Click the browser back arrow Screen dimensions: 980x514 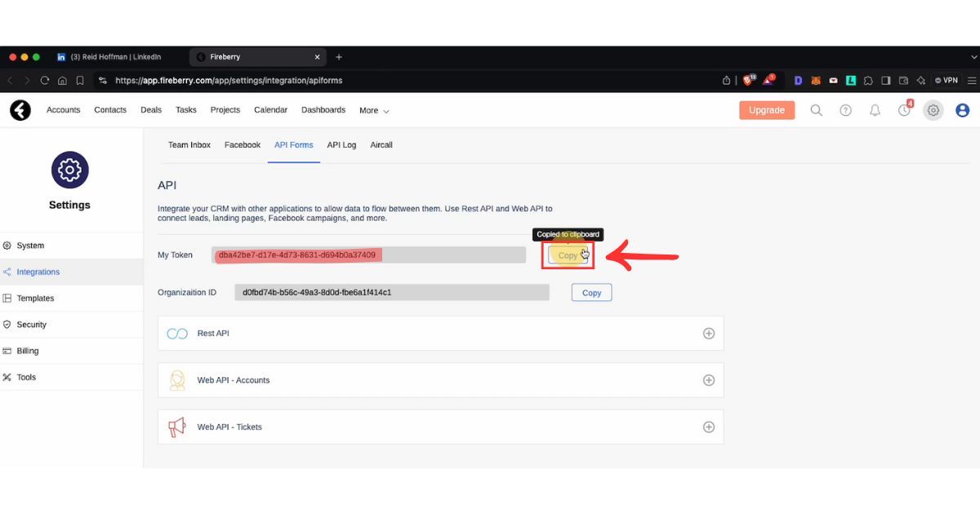click(11, 81)
